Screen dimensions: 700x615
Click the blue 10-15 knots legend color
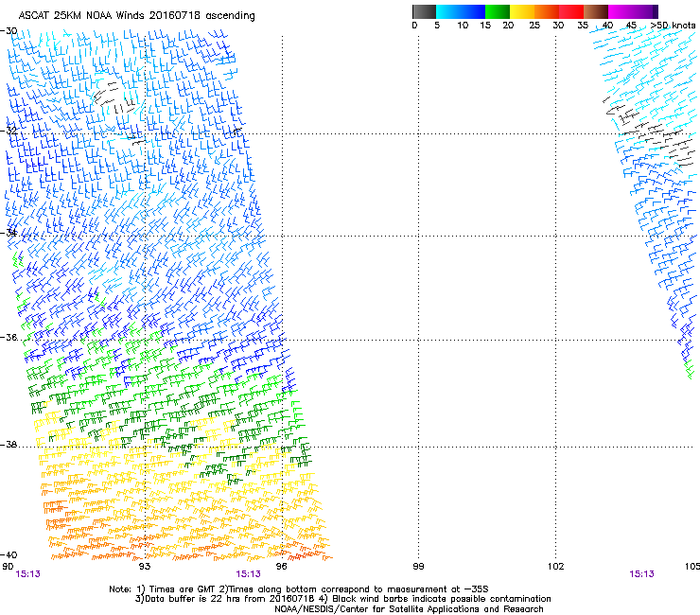[473, 11]
